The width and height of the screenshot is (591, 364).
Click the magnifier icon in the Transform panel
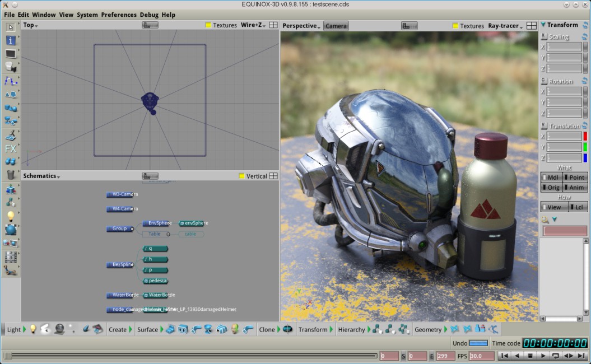[x=545, y=220]
